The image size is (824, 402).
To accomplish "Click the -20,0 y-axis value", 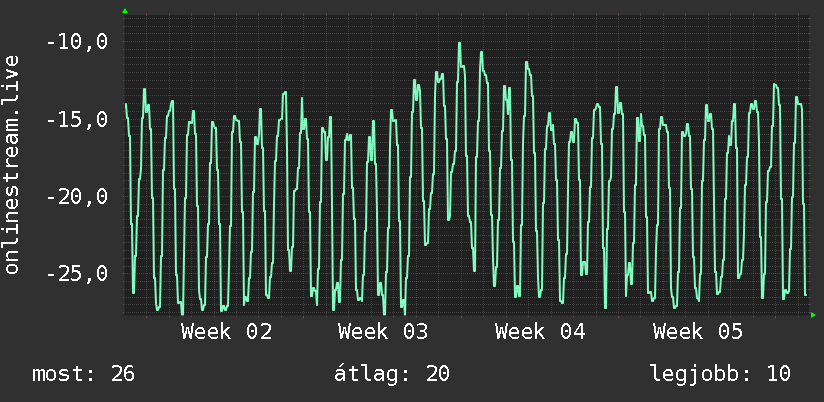I will point(77,197).
